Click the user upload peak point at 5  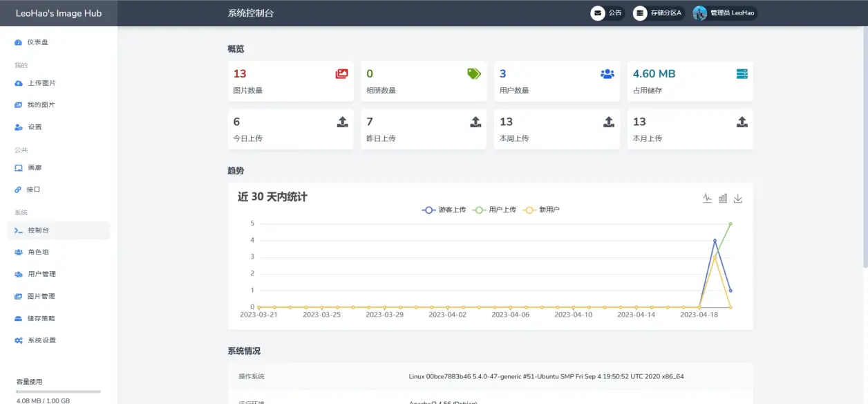point(730,223)
